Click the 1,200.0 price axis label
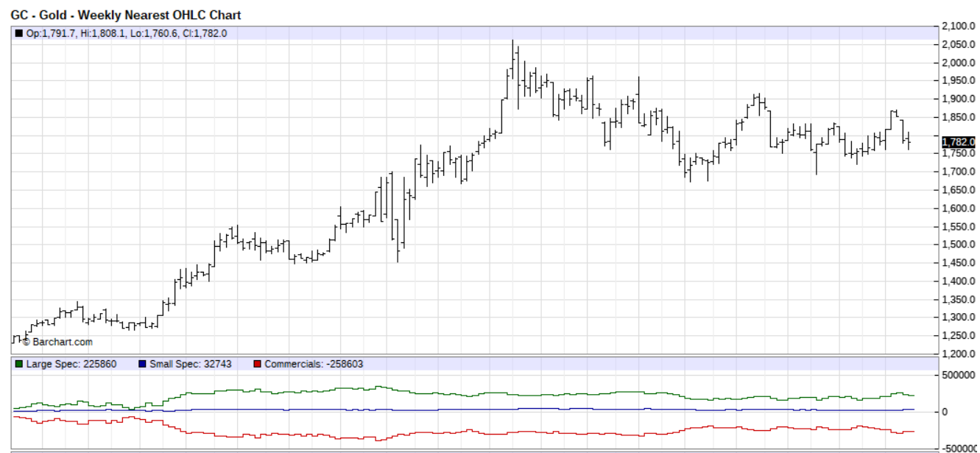The height and width of the screenshot is (453, 980). [959, 354]
